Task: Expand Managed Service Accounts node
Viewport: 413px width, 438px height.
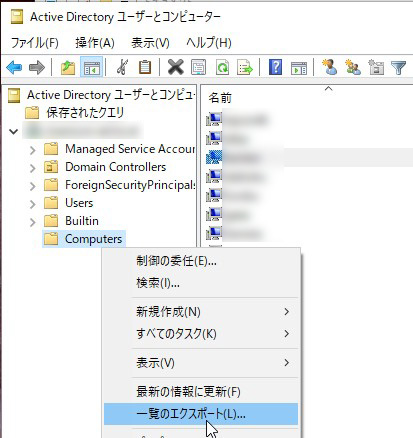Action: [32, 150]
